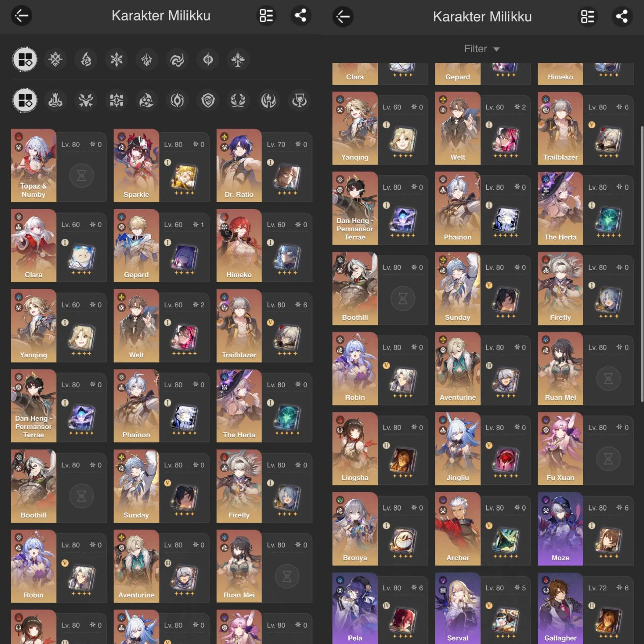The height and width of the screenshot is (644, 644).
Task: Filter characters by Fire element
Action: (86, 60)
